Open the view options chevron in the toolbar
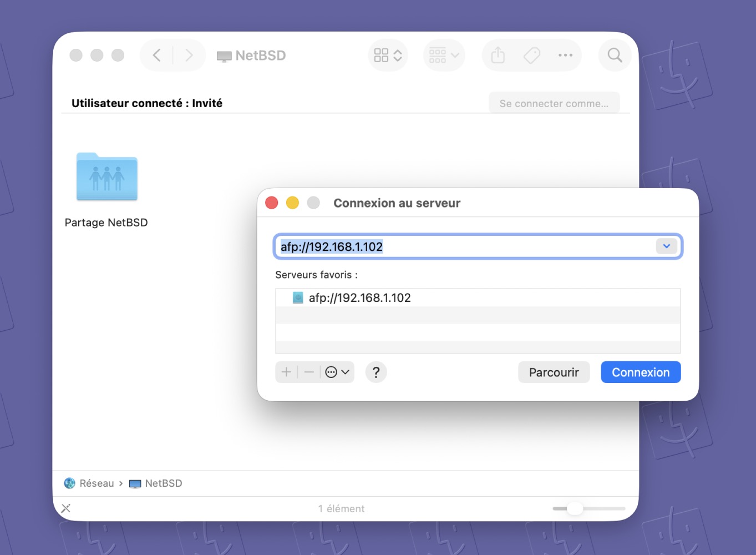756x555 pixels. pyautogui.click(x=388, y=55)
